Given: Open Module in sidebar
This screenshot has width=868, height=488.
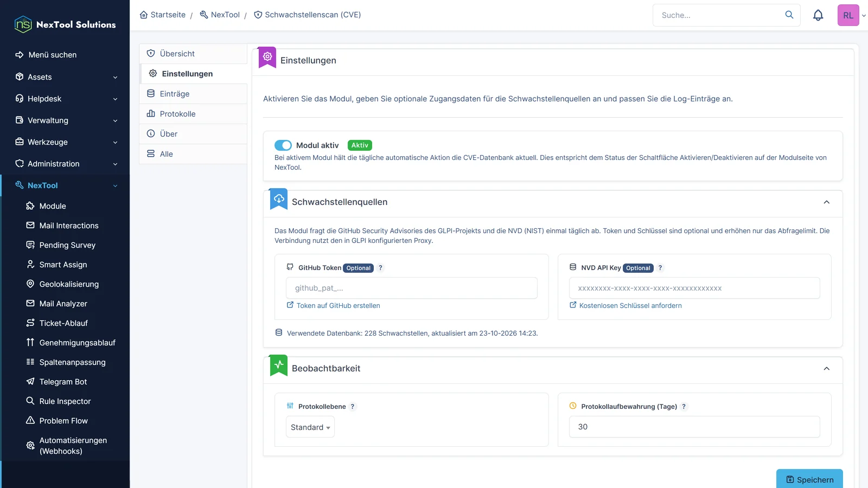Looking at the screenshot, I should coord(53,206).
